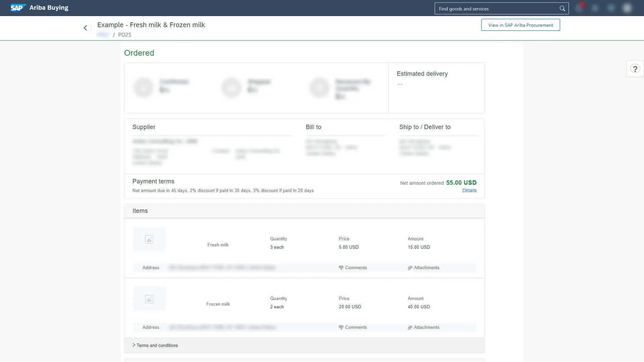644x362 pixels.
Task: Click the Estimated delivery label
Action: pyautogui.click(x=422, y=74)
